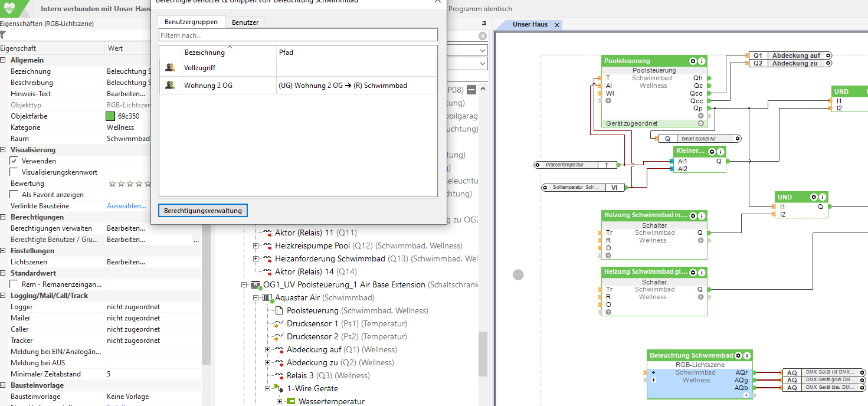Open gear settings on Kleiner block

click(x=712, y=151)
